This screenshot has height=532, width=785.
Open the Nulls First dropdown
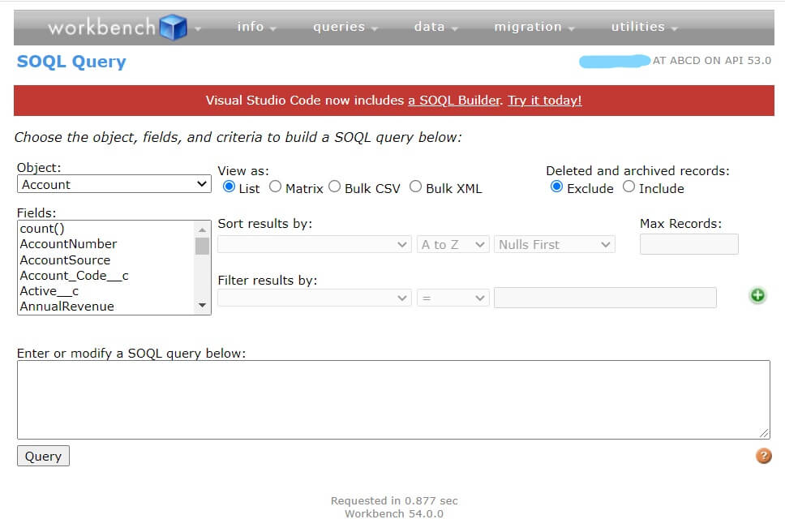(554, 244)
